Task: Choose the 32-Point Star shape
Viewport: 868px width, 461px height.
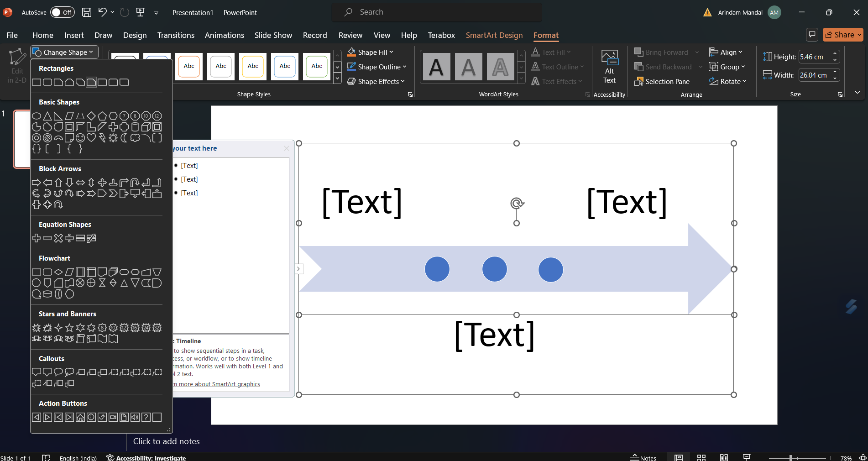Action: pyautogui.click(x=157, y=328)
